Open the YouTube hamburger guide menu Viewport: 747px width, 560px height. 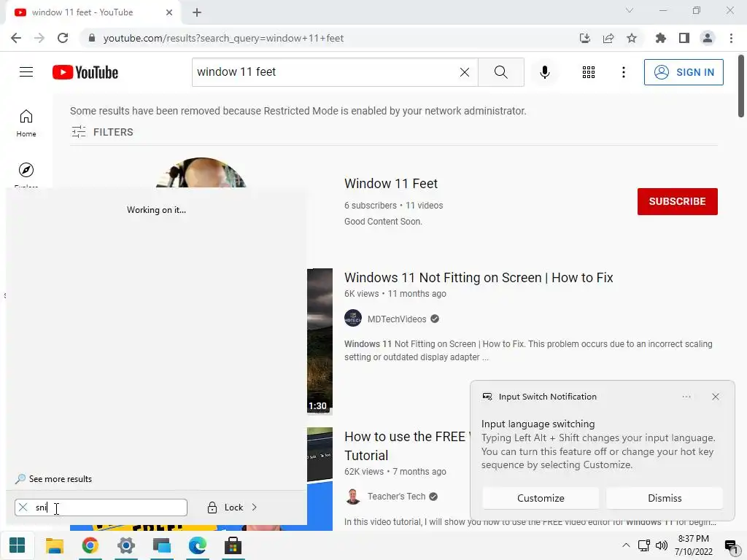pyautogui.click(x=26, y=72)
